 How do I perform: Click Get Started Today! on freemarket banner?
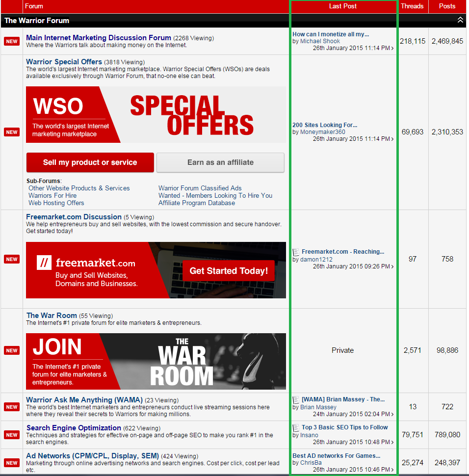[229, 270]
